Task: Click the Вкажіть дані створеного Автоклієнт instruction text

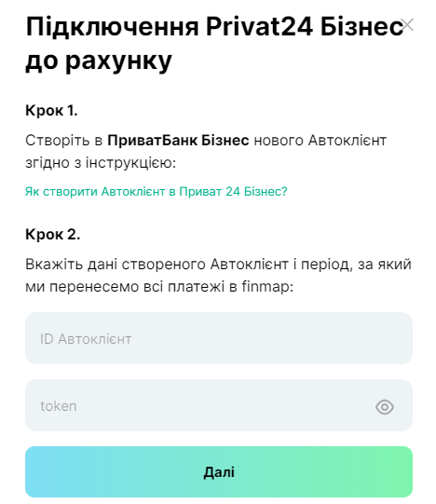Action: 218,275
